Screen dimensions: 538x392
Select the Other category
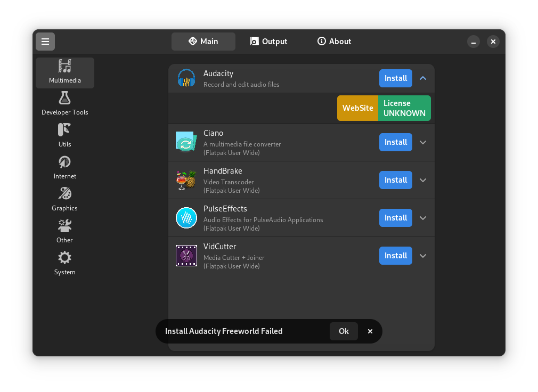tap(65, 232)
